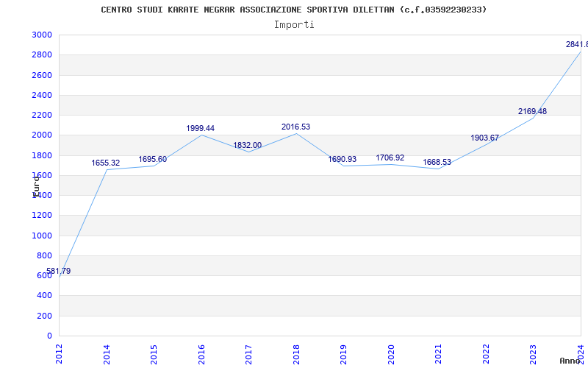The height and width of the screenshot is (368, 588).
Task: Click y-axis value 2400
Action: 42,95
